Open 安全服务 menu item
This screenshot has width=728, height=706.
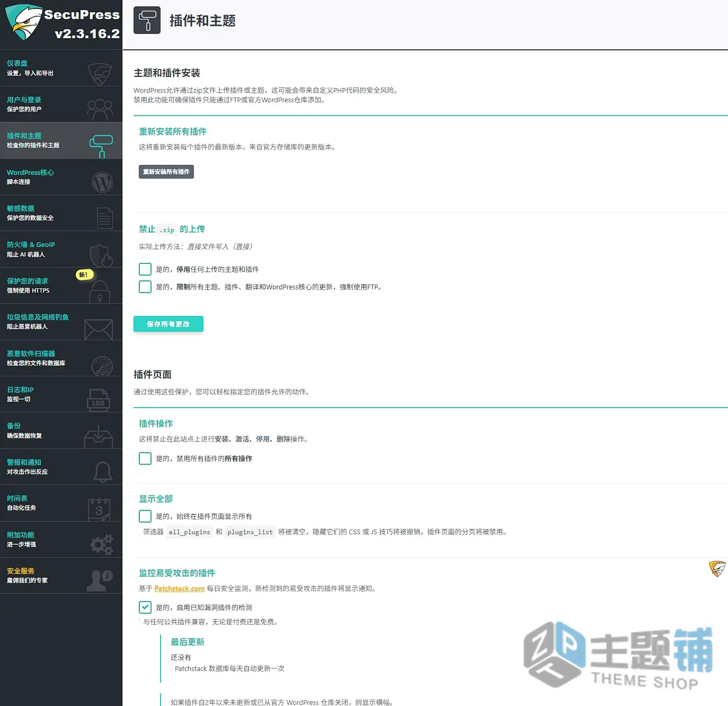tap(61, 576)
